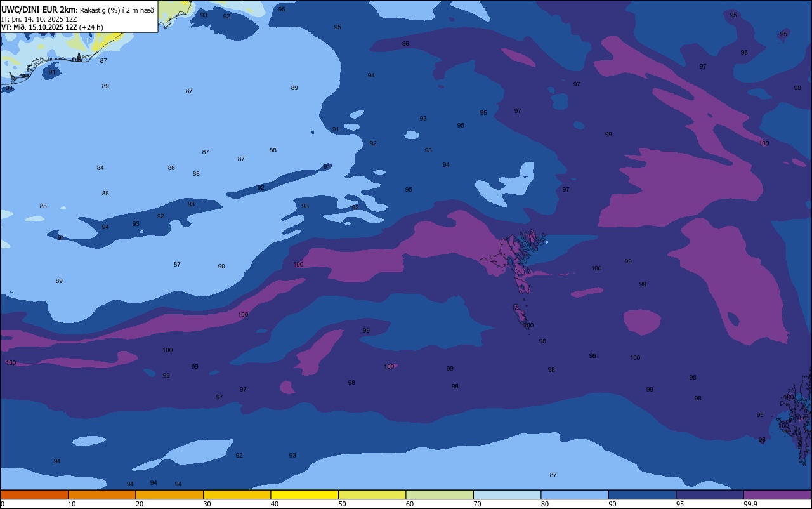Click the 95–99.9% dark indigo legend swatch
The width and height of the screenshot is (812, 509).
[710, 494]
